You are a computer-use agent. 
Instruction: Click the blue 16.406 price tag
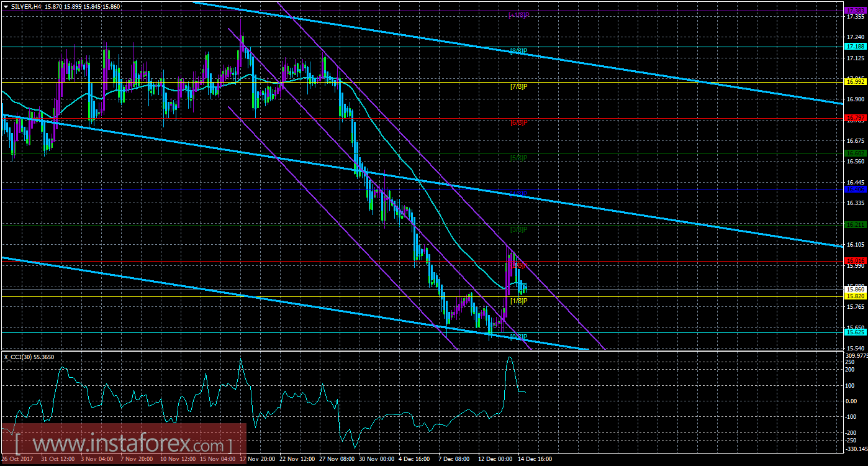tap(855, 189)
